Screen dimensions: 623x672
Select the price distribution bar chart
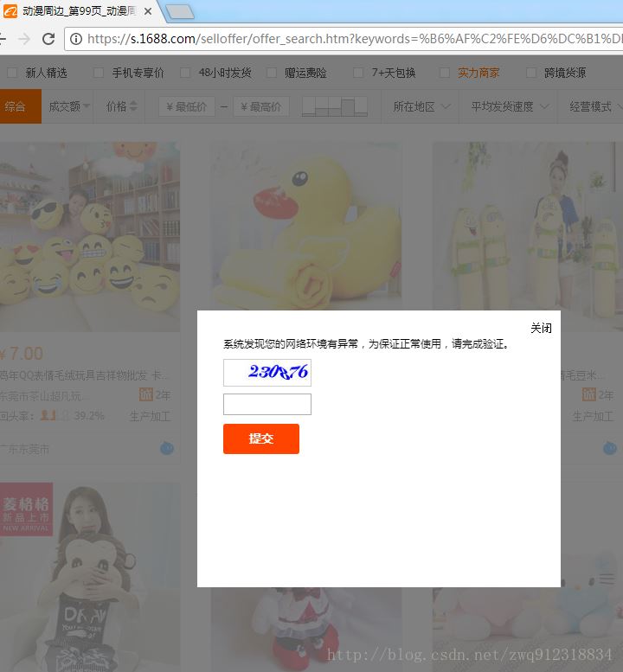(335, 106)
